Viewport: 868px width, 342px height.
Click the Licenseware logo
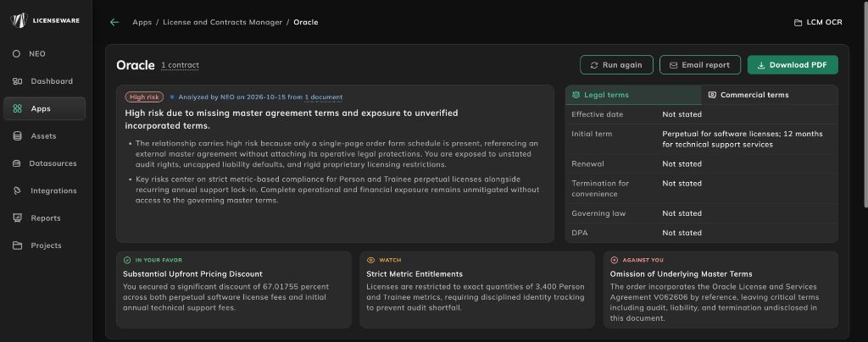click(x=45, y=20)
